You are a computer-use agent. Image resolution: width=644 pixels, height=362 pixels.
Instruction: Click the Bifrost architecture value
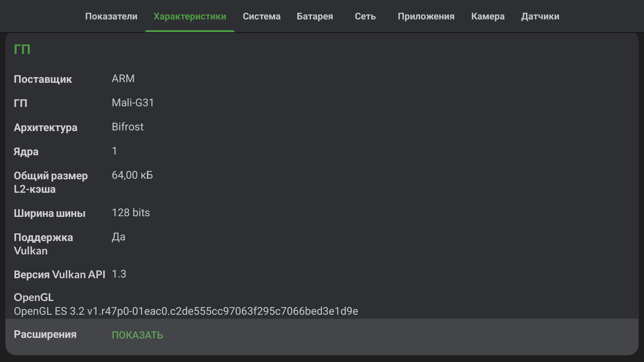(x=127, y=127)
